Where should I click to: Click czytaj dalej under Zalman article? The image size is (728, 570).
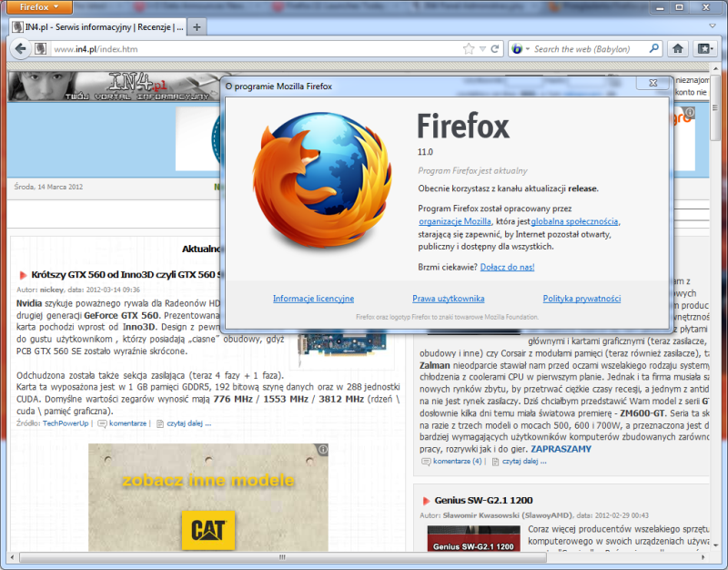524,462
